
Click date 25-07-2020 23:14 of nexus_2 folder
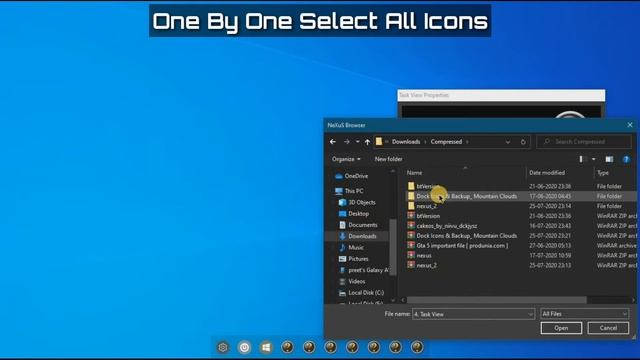click(550, 206)
